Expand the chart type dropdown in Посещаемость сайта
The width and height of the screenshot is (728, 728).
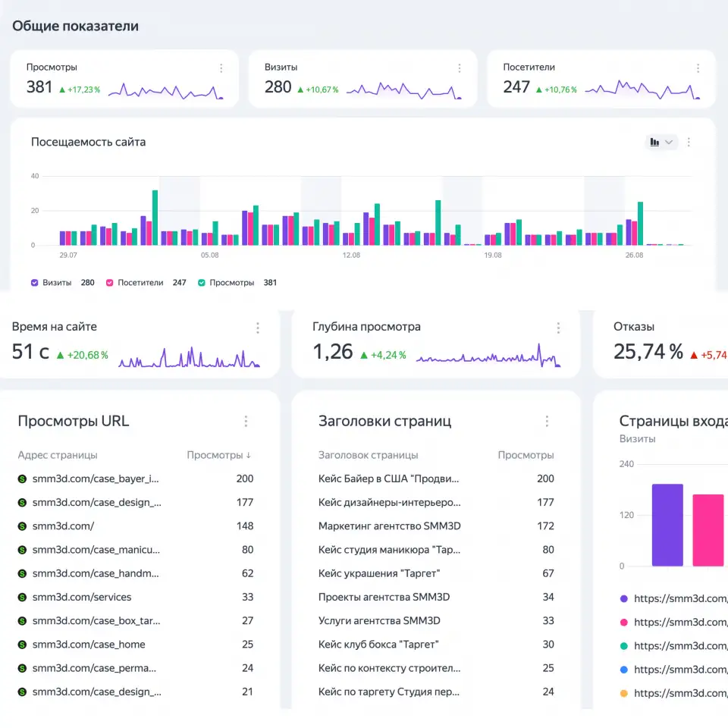coord(661,142)
